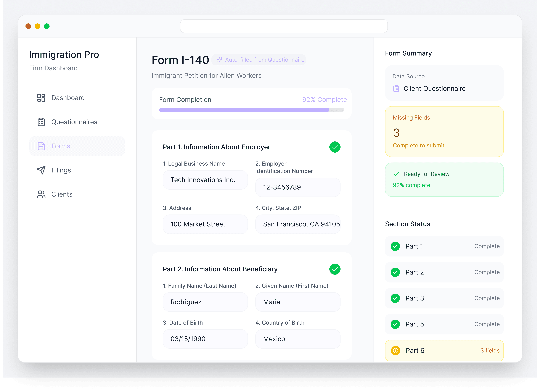Go to Filings in the sidebar

click(61, 170)
